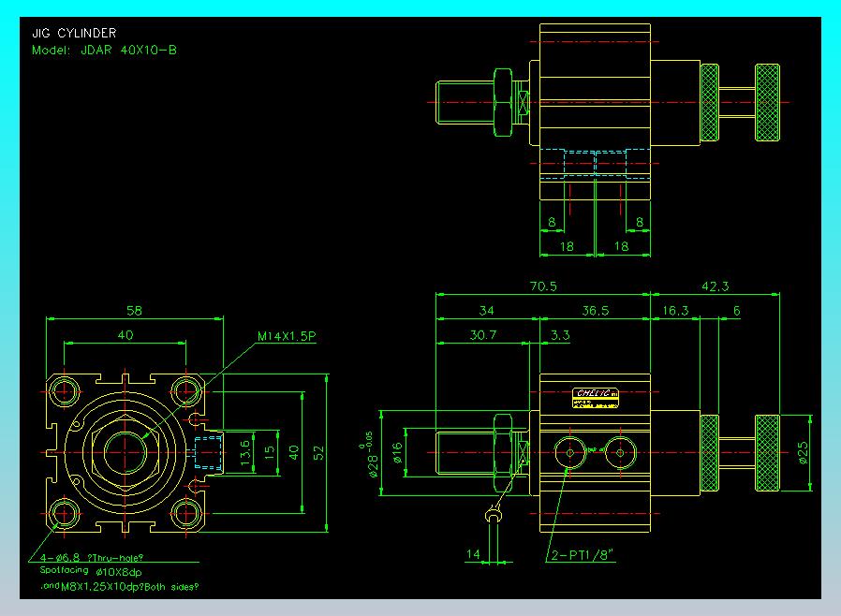Click the CHELIC nameplate on cylinder body
This screenshot has width=841, height=616.
click(596, 398)
